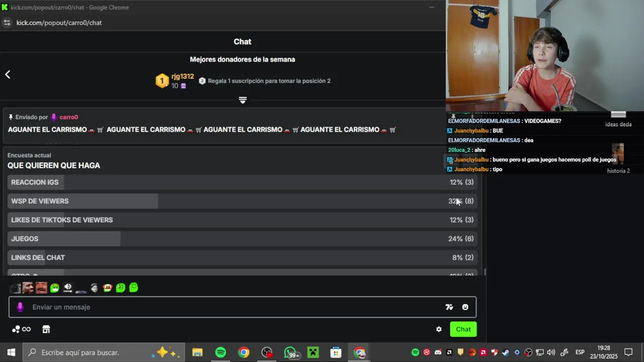Open Google Chrome taskbar icon

coord(244,352)
